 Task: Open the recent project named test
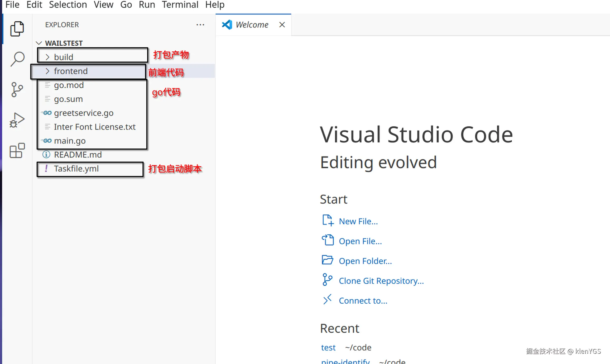point(328,347)
